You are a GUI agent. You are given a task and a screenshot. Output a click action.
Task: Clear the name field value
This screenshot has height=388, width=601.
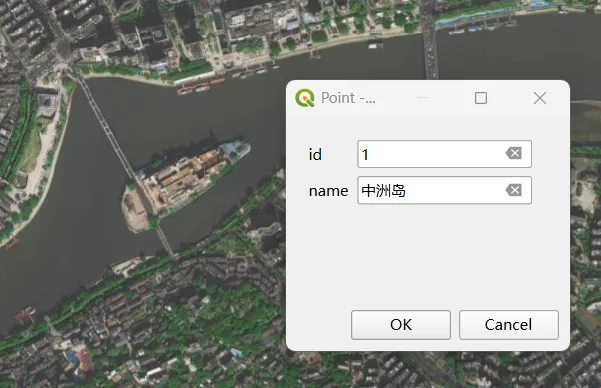click(514, 190)
